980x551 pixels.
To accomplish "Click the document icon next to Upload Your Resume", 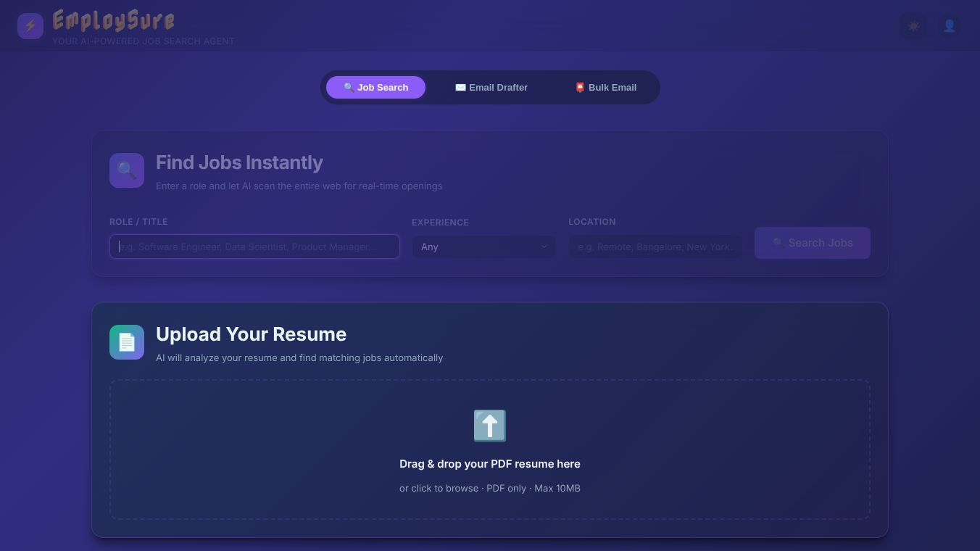I will [x=127, y=342].
